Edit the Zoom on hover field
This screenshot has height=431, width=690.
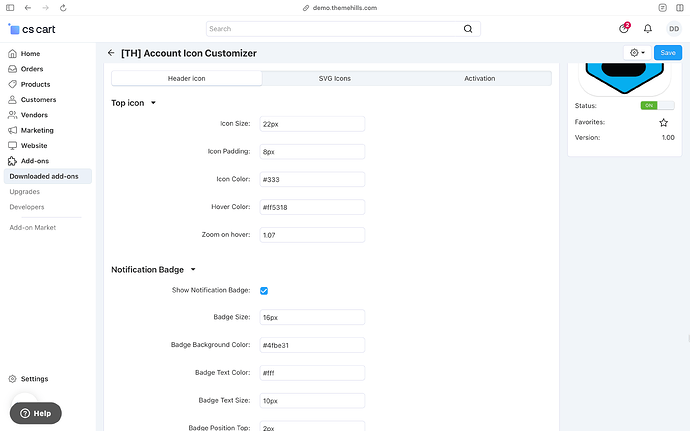pos(312,235)
